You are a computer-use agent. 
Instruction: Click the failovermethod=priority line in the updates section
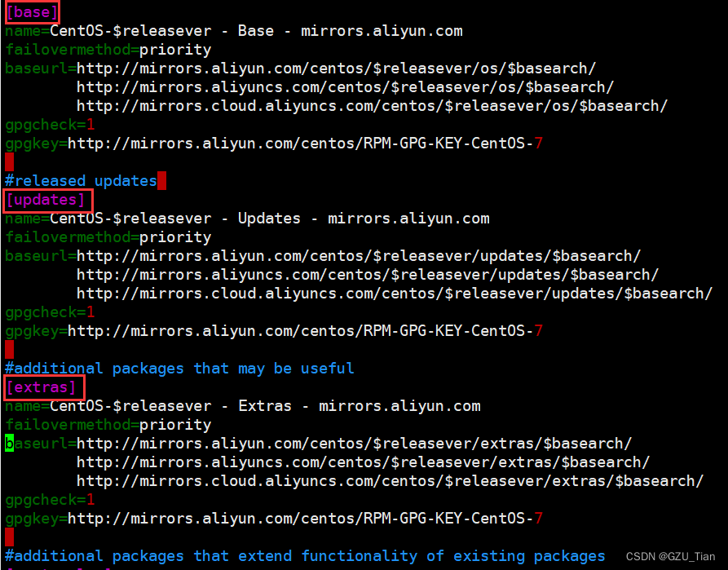108,237
